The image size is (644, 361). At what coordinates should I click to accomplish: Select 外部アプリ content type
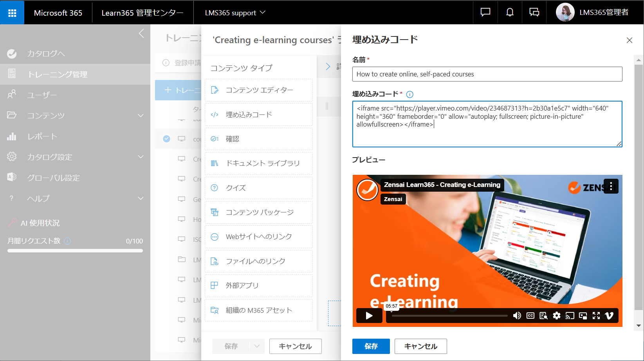tap(259, 286)
